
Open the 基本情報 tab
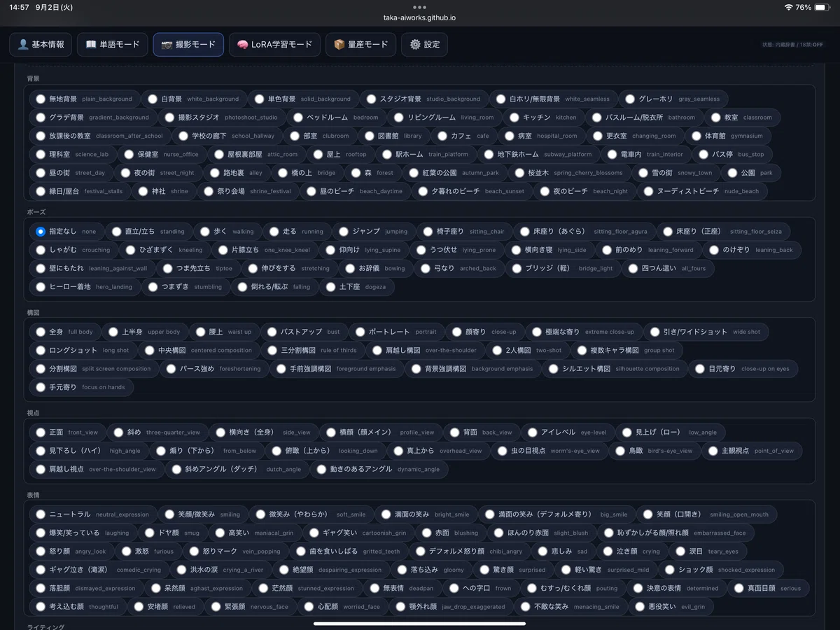pos(41,44)
